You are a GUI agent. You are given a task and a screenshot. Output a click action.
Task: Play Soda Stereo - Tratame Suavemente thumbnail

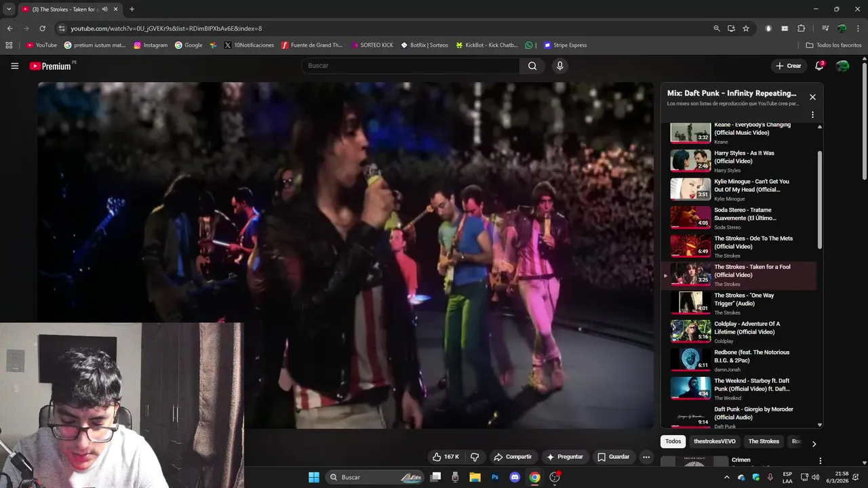coord(690,218)
